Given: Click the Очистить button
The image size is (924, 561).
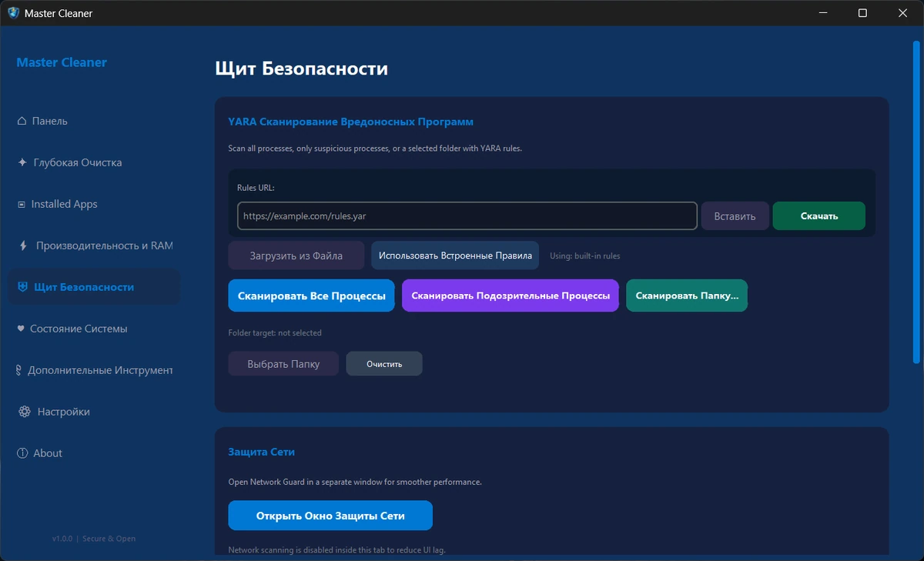Looking at the screenshot, I should (384, 363).
